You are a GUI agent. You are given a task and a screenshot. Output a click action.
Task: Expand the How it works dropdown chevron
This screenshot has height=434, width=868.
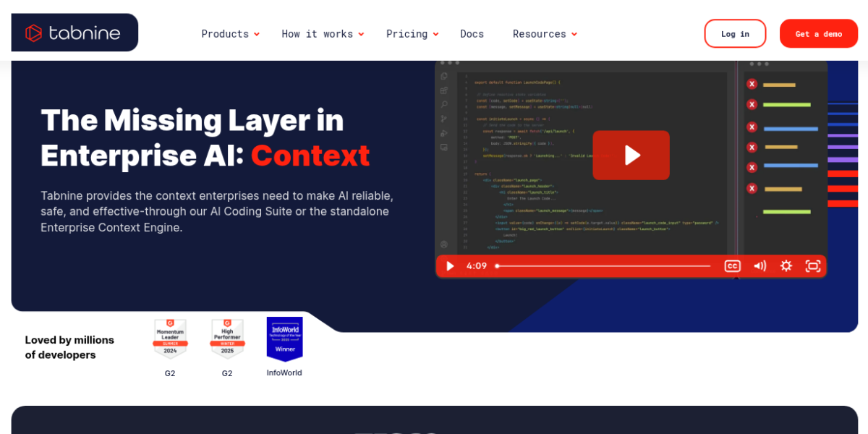pos(361,34)
